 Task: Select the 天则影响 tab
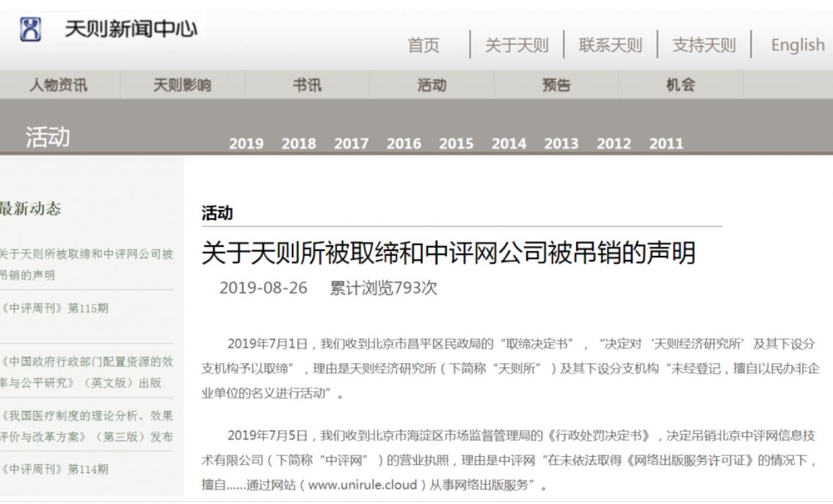coord(182,86)
